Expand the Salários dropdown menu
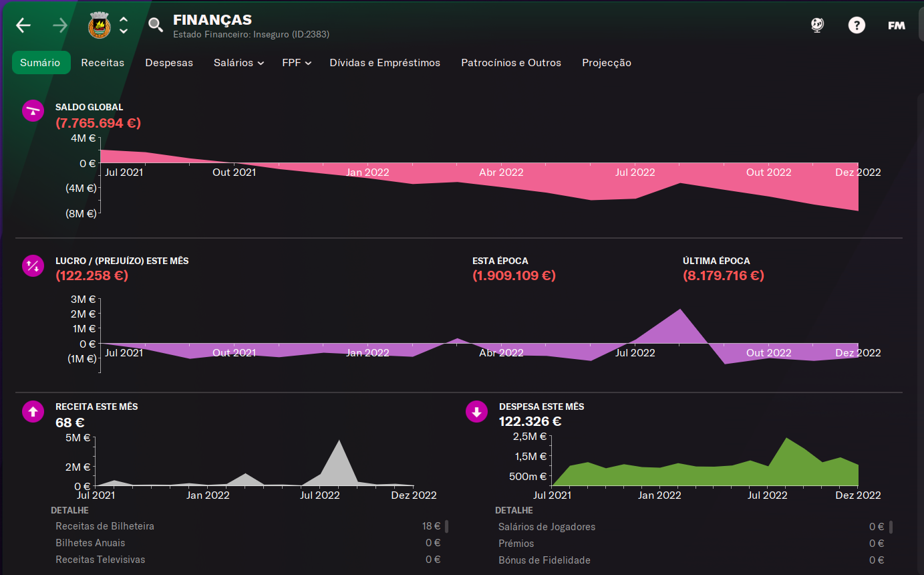 (239, 63)
